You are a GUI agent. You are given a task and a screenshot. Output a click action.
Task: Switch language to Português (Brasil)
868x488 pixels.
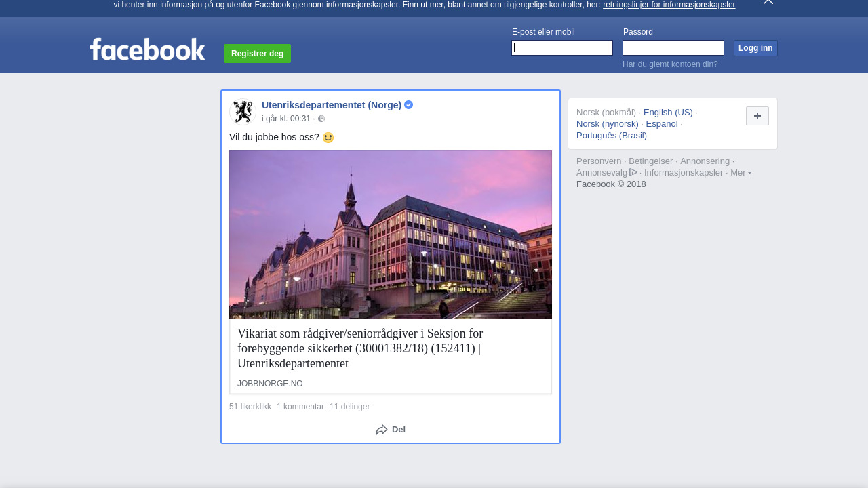pyautogui.click(x=612, y=136)
